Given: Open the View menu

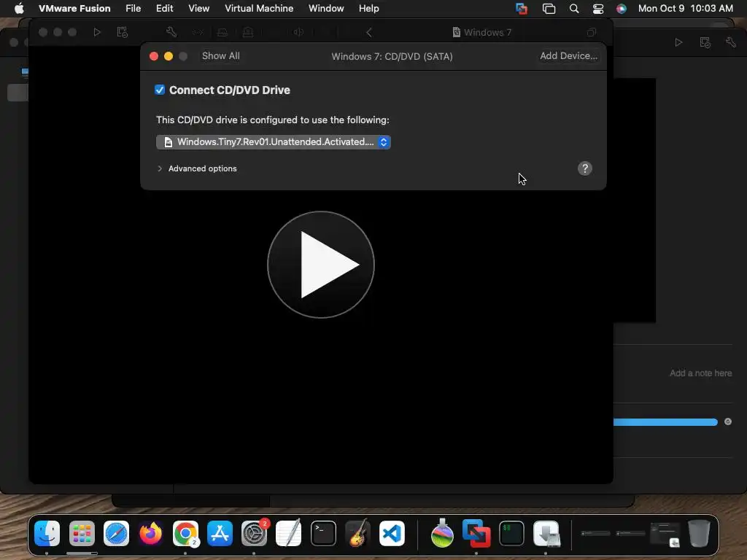Looking at the screenshot, I should (x=198, y=9).
